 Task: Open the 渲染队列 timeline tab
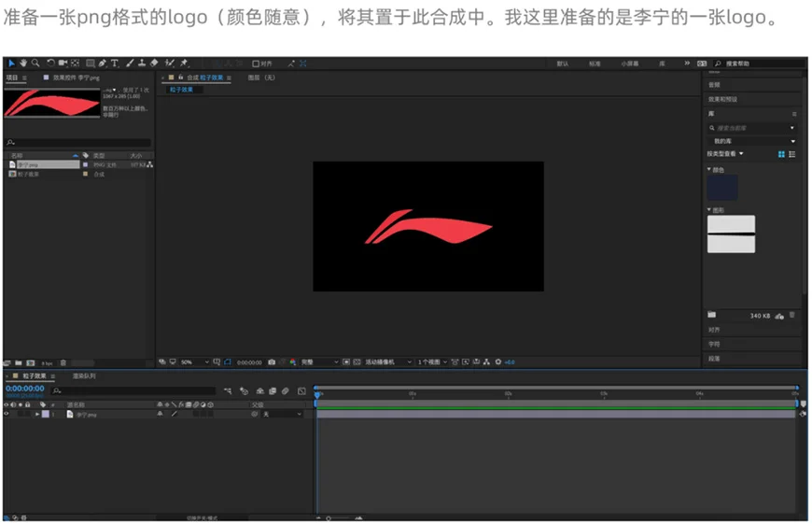click(x=84, y=375)
